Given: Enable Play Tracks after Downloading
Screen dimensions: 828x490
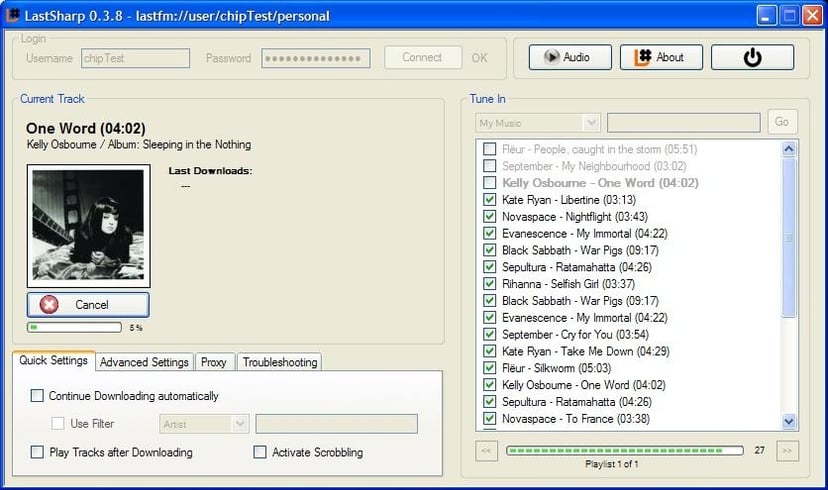Looking at the screenshot, I should [x=38, y=452].
